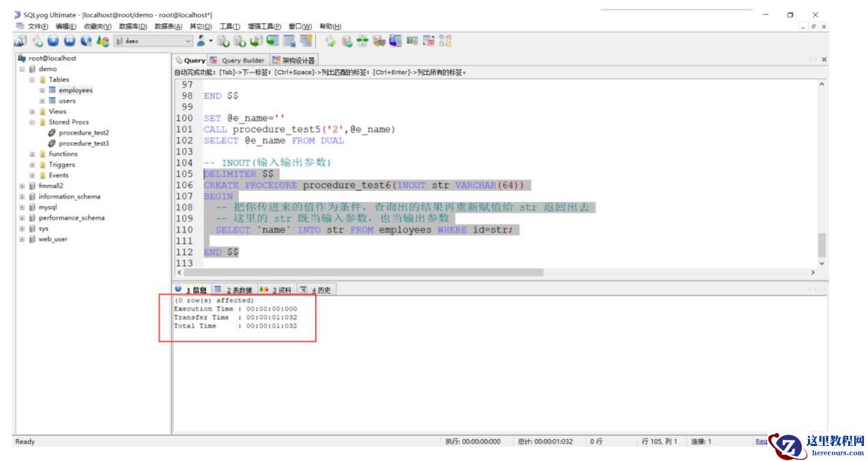Screen dimensions: 868x461
Task: Expand the users table node
Action: click(x=42, y=101)
